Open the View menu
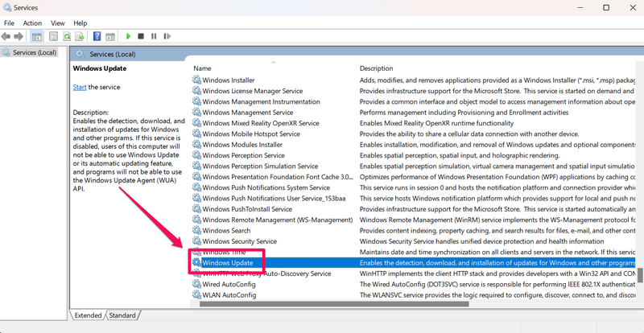The image size is (644, 333). pyautogui.click(x=58, y=23)
